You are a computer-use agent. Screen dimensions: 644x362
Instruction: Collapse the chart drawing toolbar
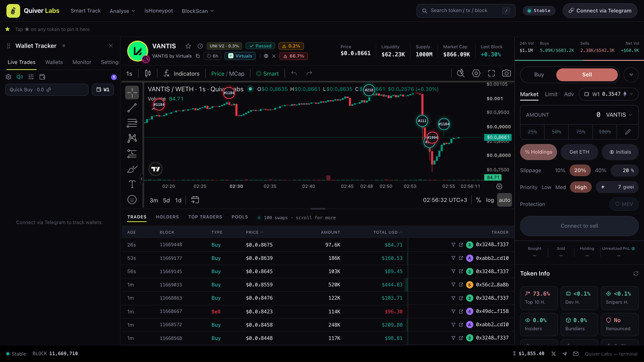(x=142, y=179)
